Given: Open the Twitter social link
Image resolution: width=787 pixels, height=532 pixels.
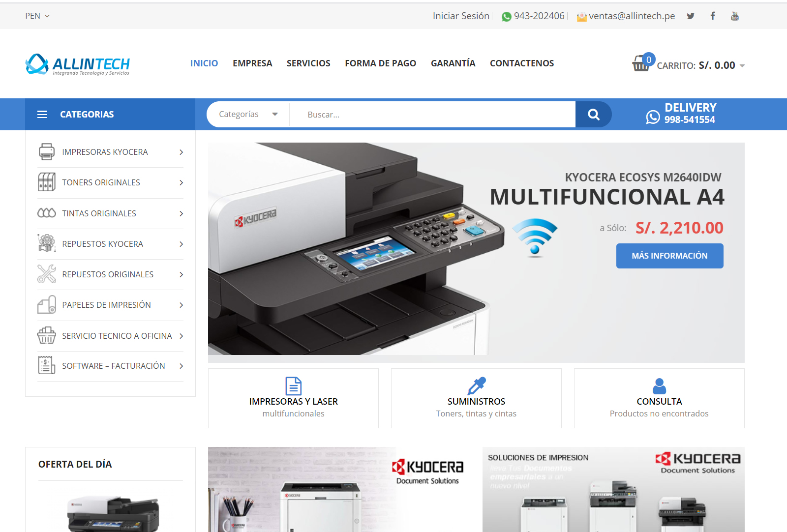Looking at the screenshot, I should tap(691, 16).
